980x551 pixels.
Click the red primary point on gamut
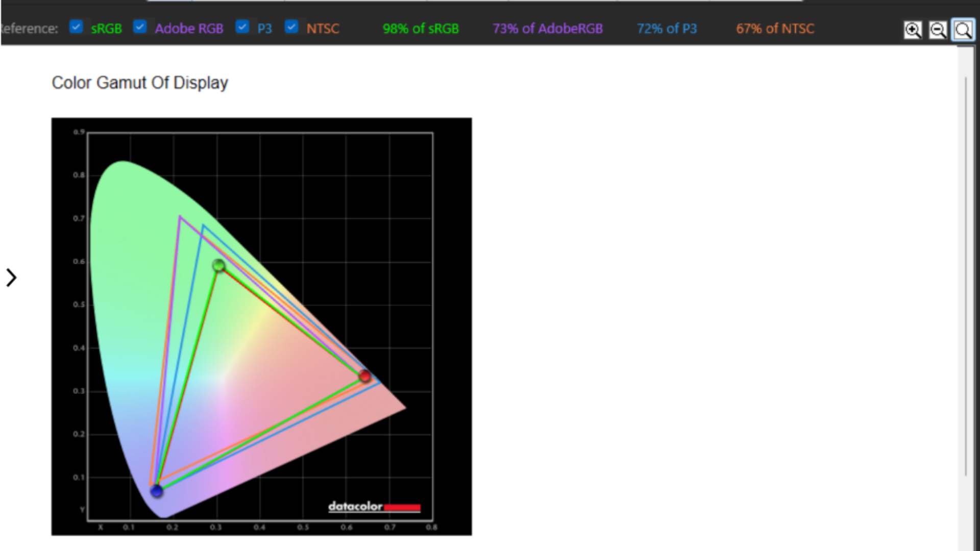coord(364,377)
